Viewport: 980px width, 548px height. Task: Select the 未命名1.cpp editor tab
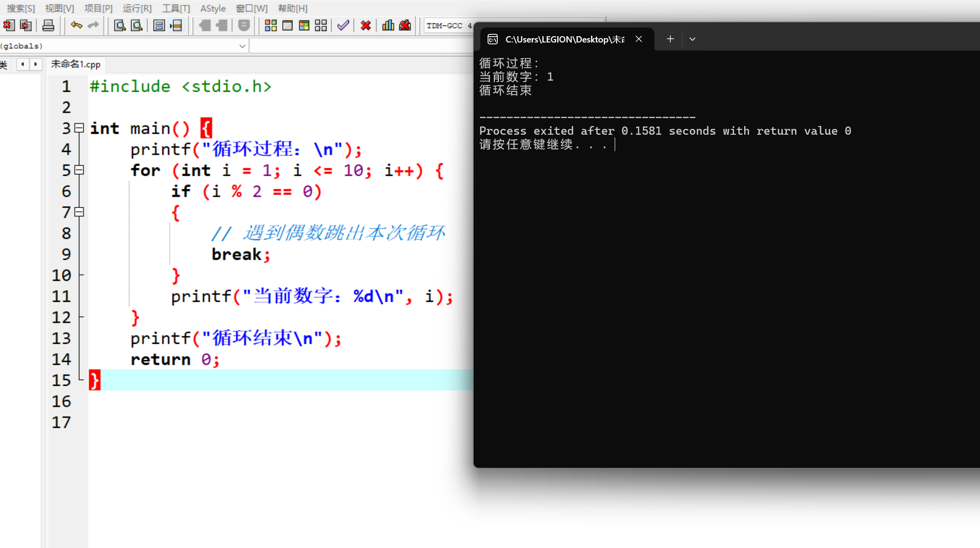pyautogui.click(x=76, y=64)
